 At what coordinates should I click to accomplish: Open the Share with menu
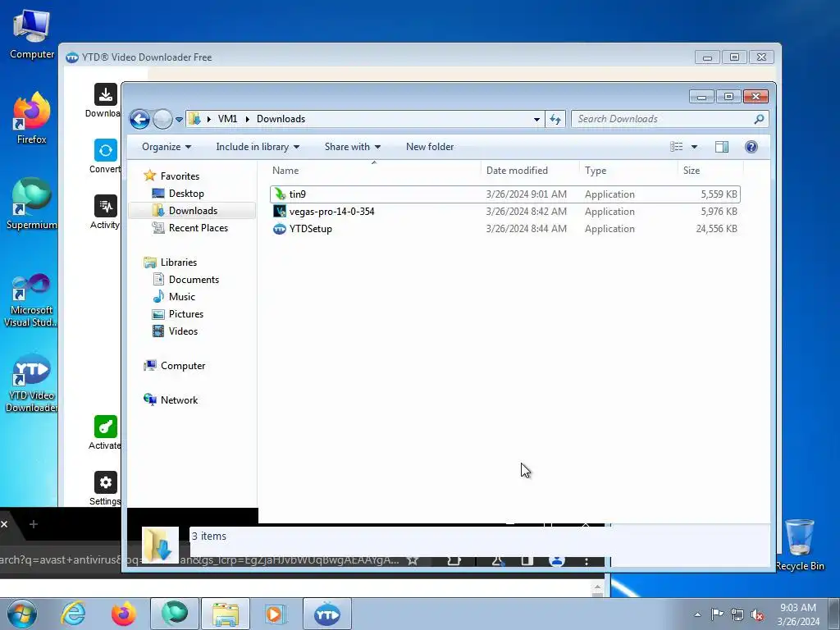tap(353, 147)
